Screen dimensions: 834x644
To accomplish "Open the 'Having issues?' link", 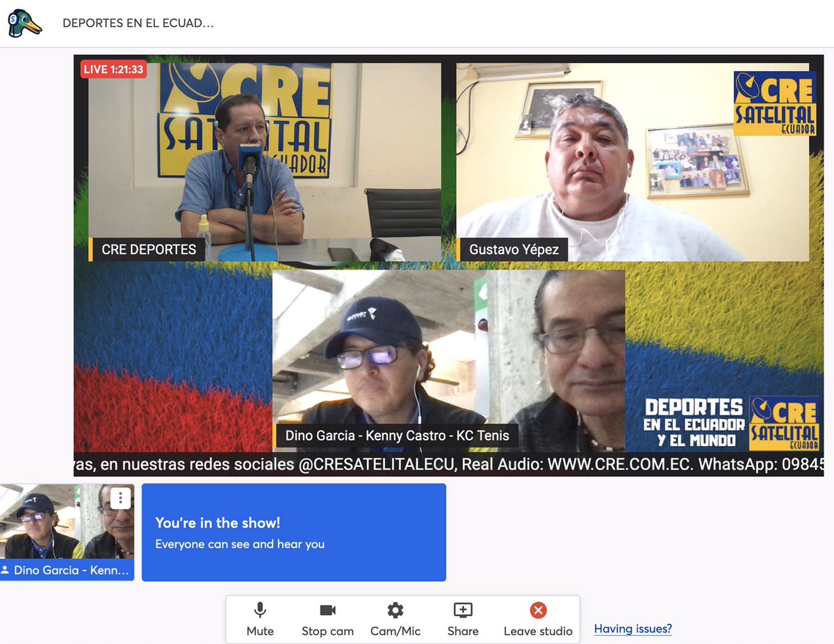I will pyautogui.click(x=633, y=629).
